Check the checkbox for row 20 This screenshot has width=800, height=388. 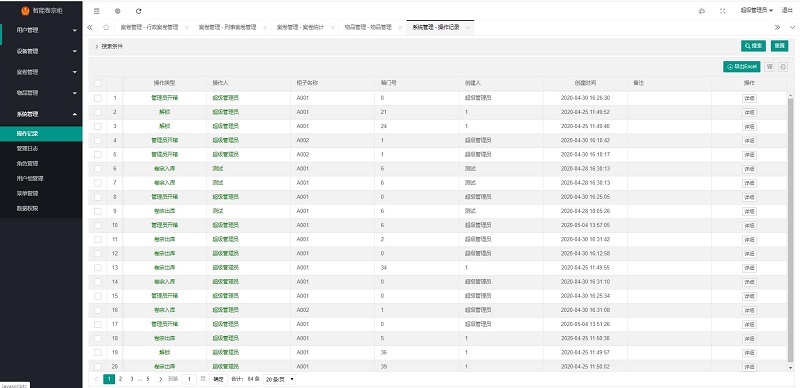coord(97,367)
